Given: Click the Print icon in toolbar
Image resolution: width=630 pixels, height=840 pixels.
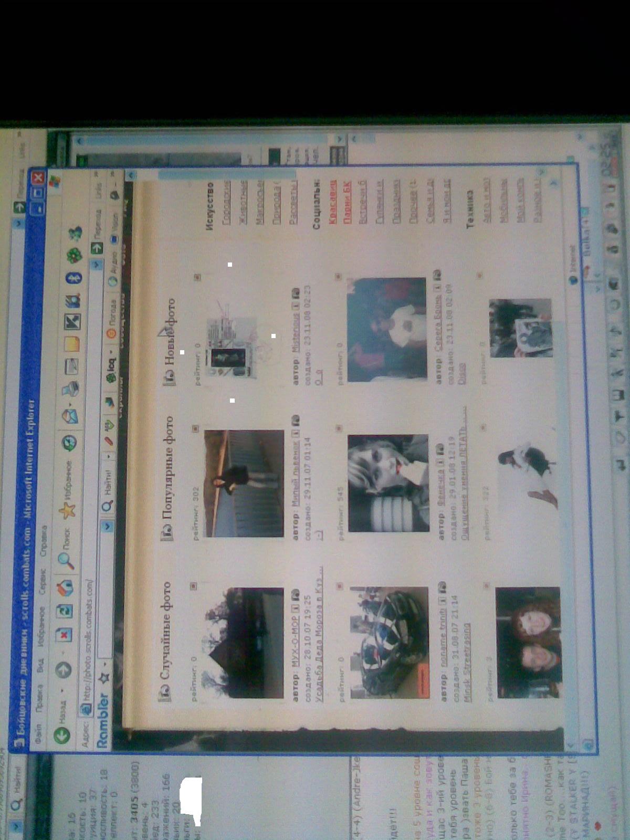Looking at the screenshot, I should tap(71, 389).
